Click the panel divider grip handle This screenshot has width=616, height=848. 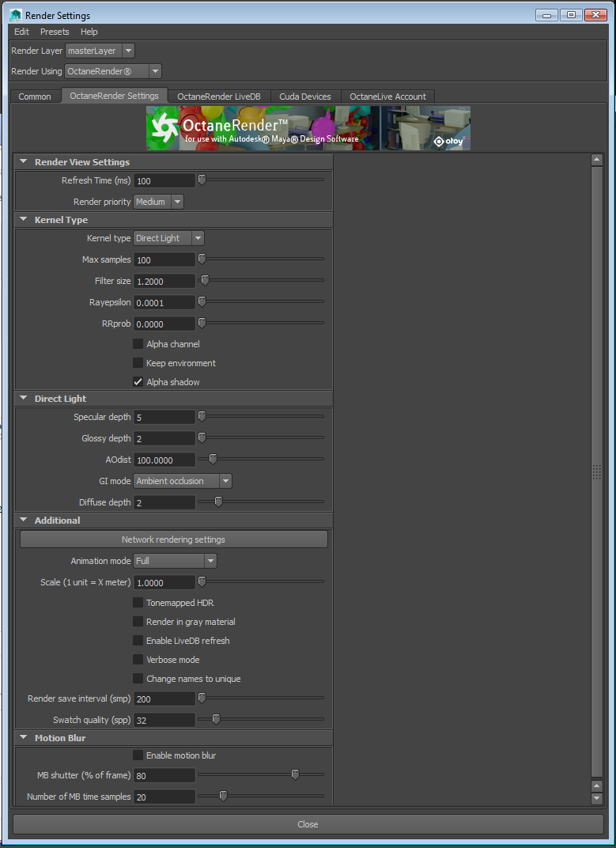596,471
